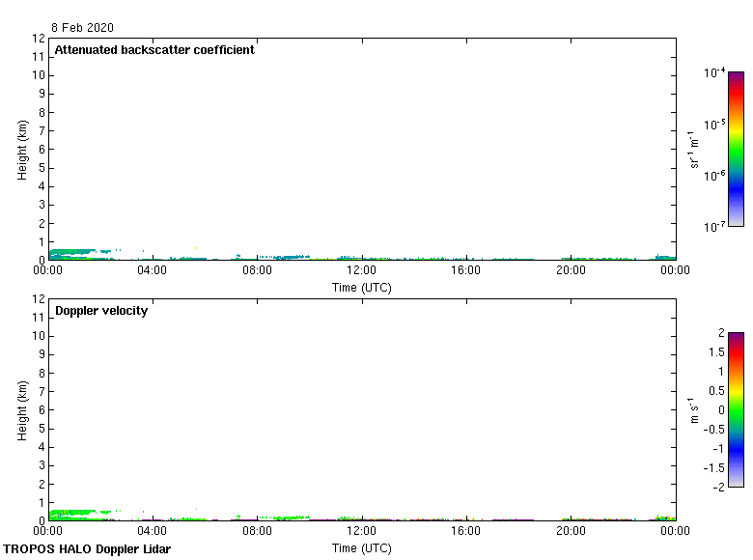Image resolution: width=753 pixels, height=560 pixels.
Task: Click the 20:00 tick label of the bottom plot
Action: pyautogui.click(x=571, y=531)
